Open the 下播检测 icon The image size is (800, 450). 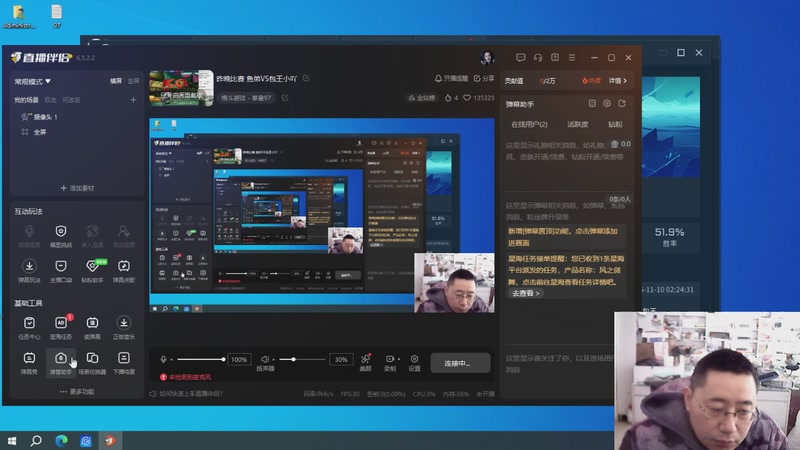(x=124, y=358)
